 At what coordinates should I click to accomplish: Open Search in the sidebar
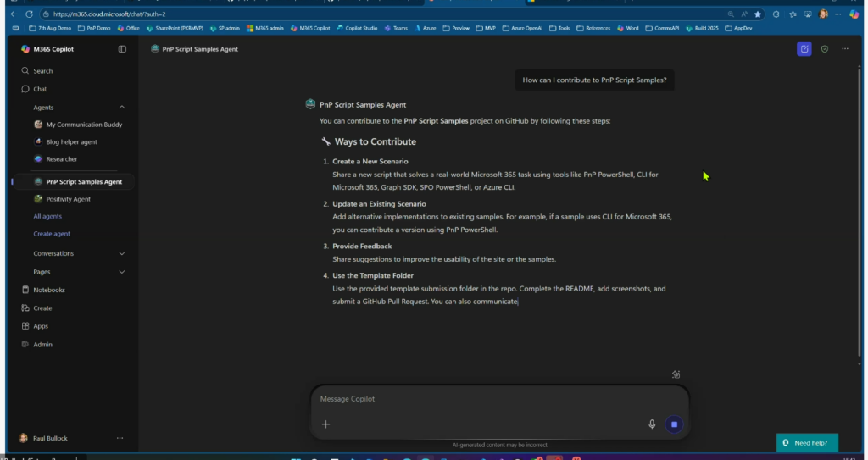(x=37, y=71)
